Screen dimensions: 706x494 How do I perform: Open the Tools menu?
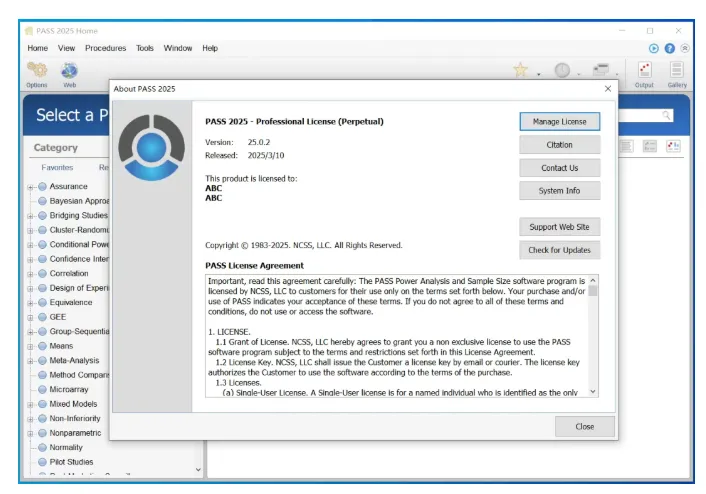point(145,48)
